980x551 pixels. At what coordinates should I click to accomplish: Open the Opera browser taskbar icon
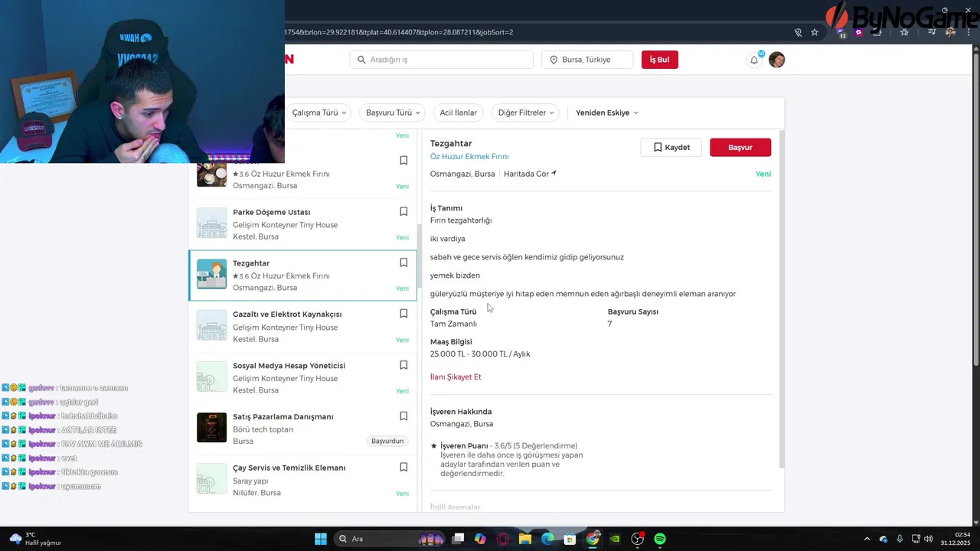point(503,539)
